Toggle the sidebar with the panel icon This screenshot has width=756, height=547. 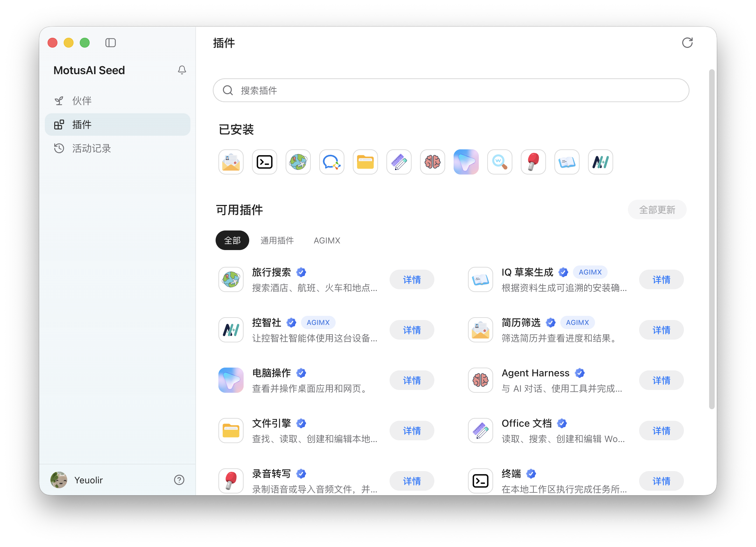tap(111, 43)
